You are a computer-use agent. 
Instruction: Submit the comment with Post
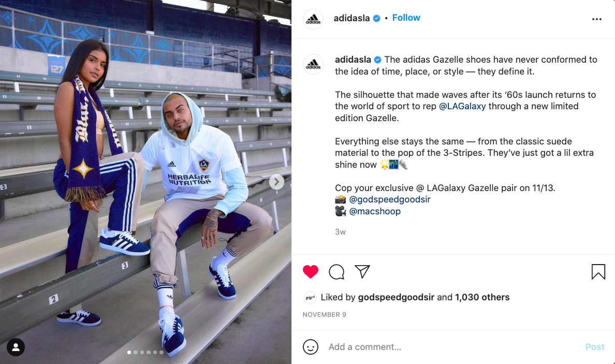595,347
